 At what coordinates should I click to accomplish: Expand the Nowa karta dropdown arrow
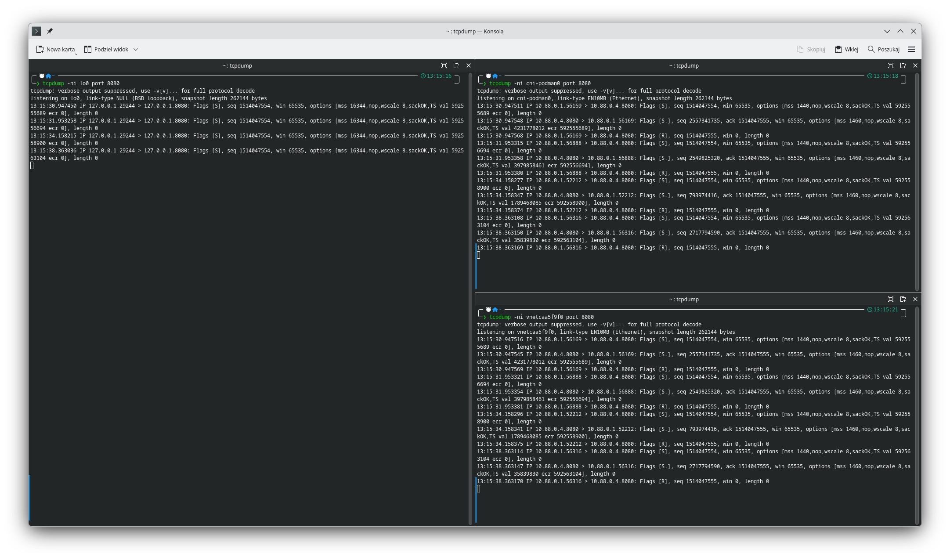pos(76,54)
